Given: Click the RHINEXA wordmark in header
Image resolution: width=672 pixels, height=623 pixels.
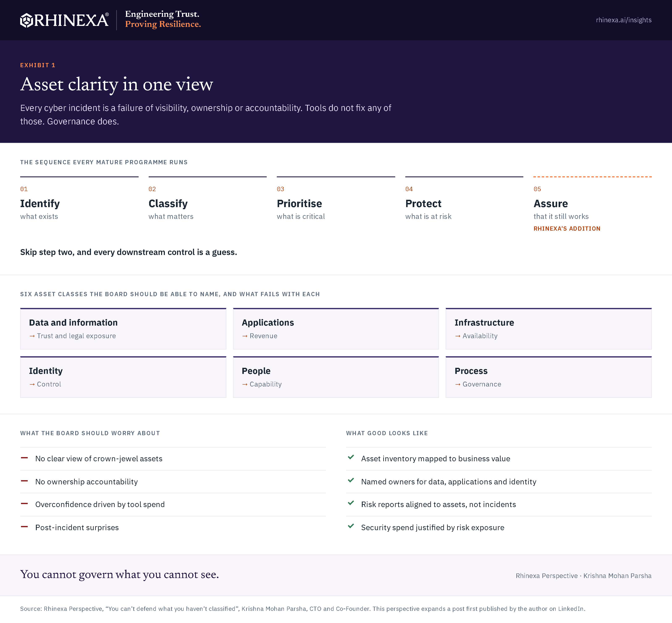Looking at the screenshot, I should coord(71,20).
